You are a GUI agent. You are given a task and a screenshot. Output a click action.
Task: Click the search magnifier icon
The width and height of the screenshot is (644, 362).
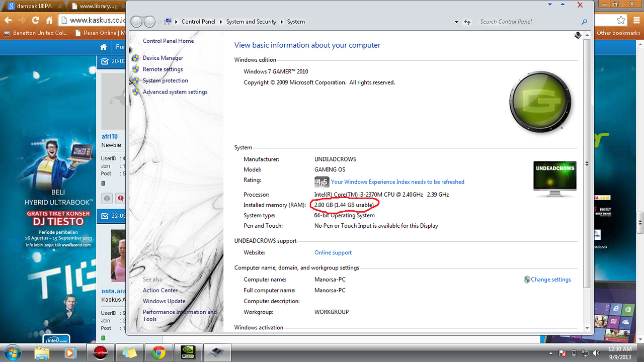[584, 22]
